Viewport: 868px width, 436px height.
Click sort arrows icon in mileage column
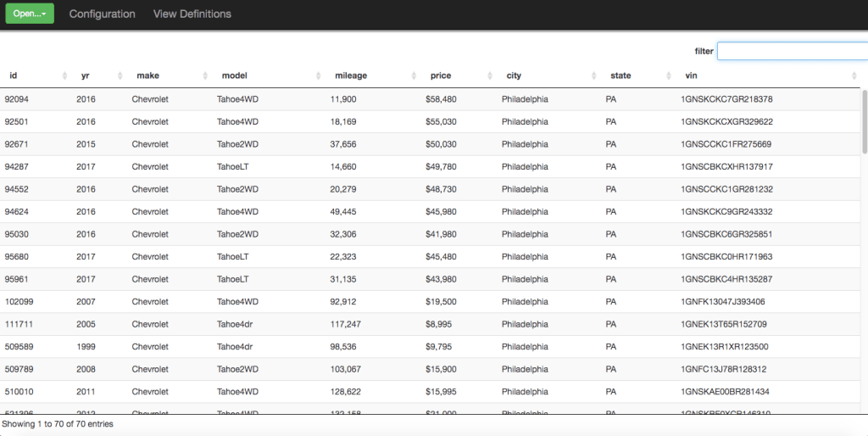point(414,76)
